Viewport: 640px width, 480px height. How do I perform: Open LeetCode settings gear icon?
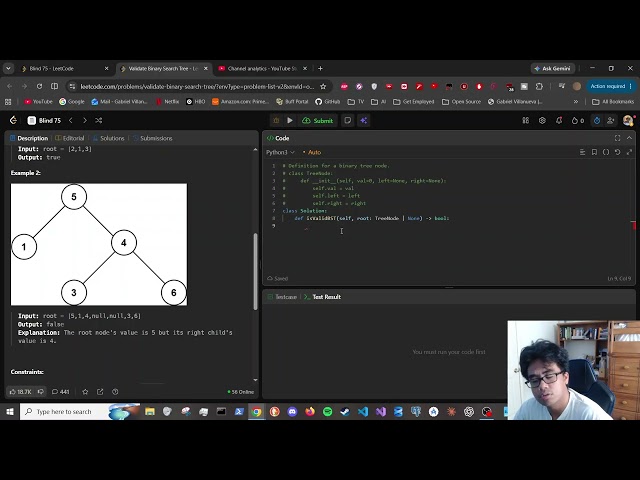click(542, 120)
